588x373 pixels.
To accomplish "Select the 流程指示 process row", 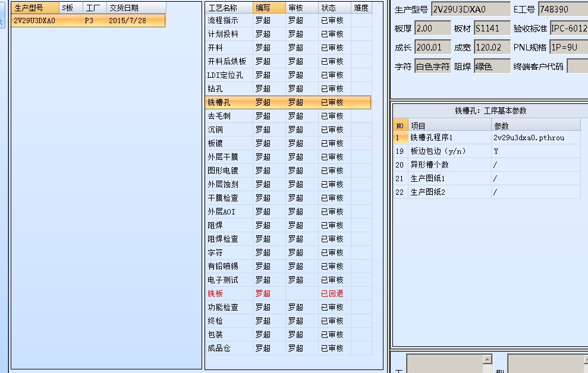I will 288,21.
